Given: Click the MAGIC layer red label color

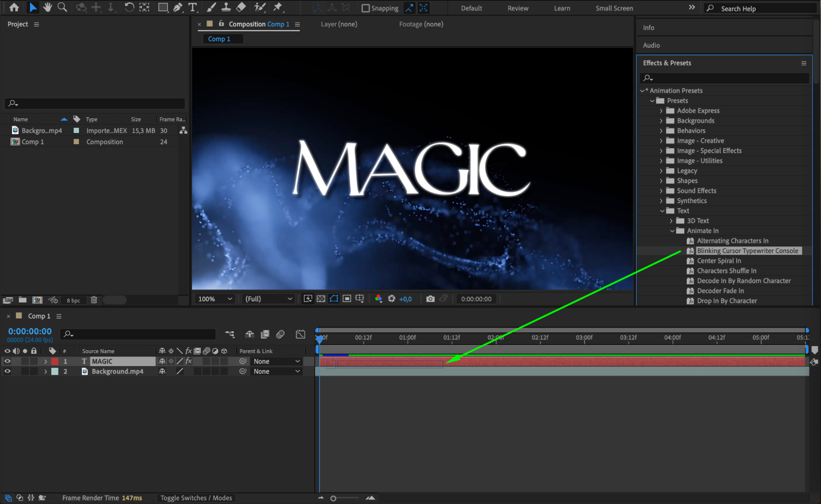Looking at the screenshot, I should point(55,361).
